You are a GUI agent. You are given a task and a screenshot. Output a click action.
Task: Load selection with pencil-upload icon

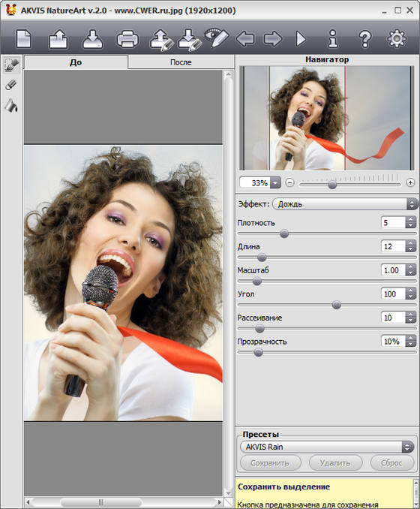(x=161, y=40)
